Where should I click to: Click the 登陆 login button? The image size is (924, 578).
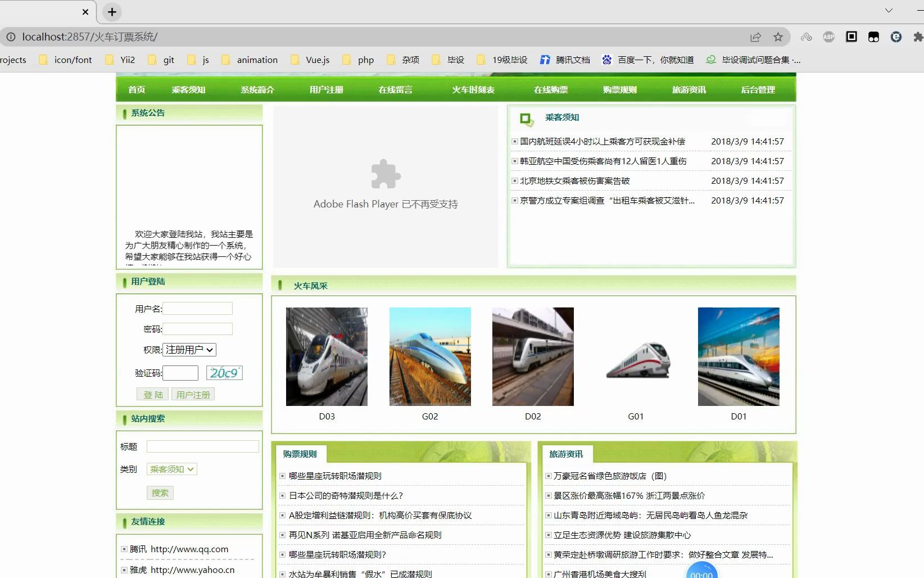coord(152,394)
